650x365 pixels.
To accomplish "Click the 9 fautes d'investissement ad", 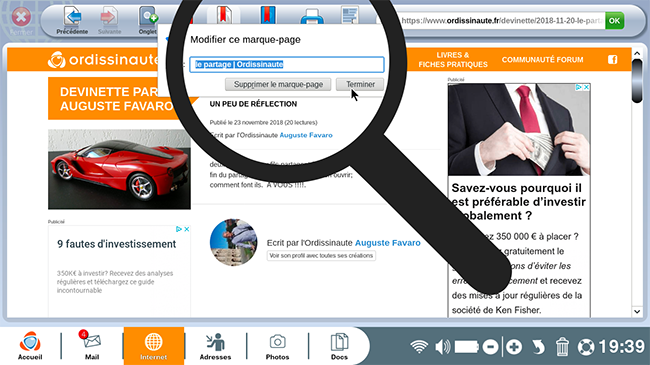I will click(116, 244).
